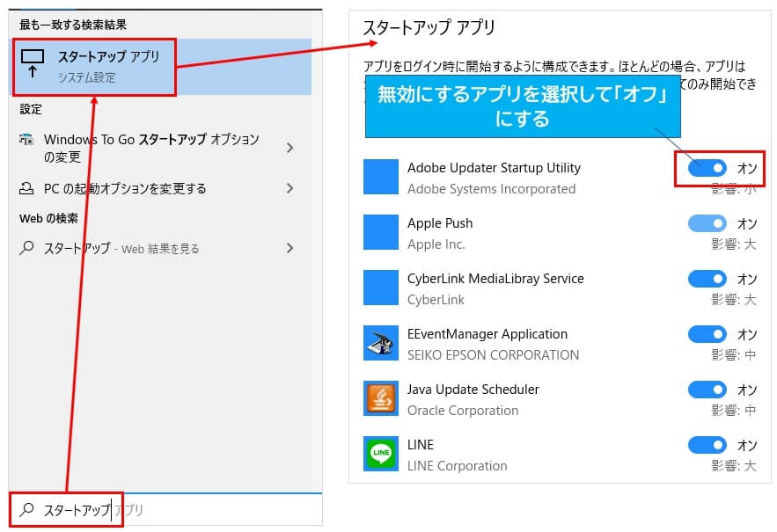Click the Oracle Corporation publisher text
The image size is (777, 532).
[x=463, y=411]
